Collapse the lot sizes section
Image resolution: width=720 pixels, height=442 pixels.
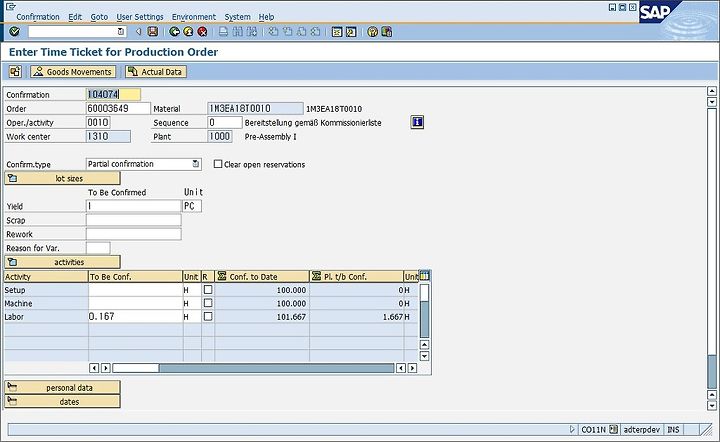click(62, 178)
